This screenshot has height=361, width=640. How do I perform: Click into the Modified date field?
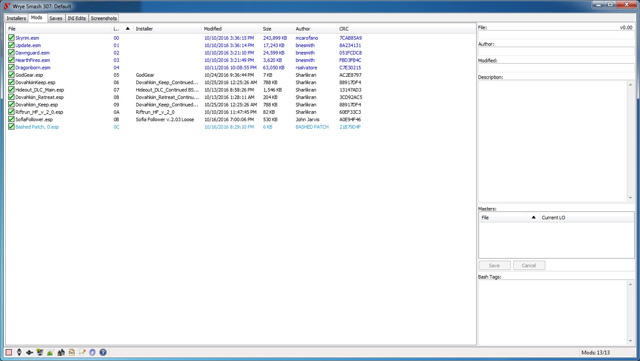click(556, 68)
